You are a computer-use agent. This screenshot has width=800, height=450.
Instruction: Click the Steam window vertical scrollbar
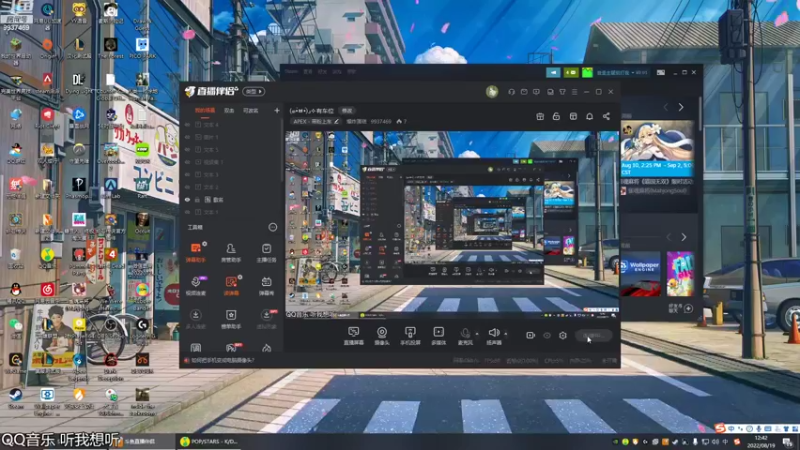click(699, 112)
